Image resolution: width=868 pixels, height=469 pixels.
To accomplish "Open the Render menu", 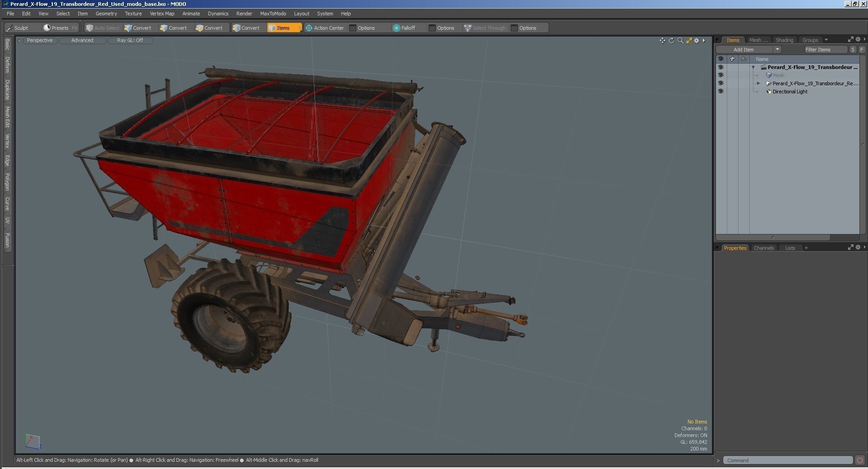I will pos(244,14).
